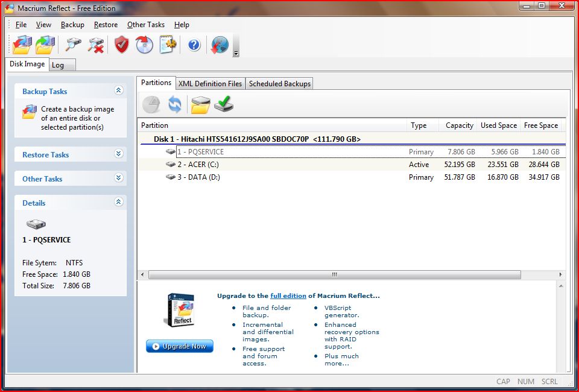
Task: Click the Backup Tasks heading
Action: tap(45, 92)
